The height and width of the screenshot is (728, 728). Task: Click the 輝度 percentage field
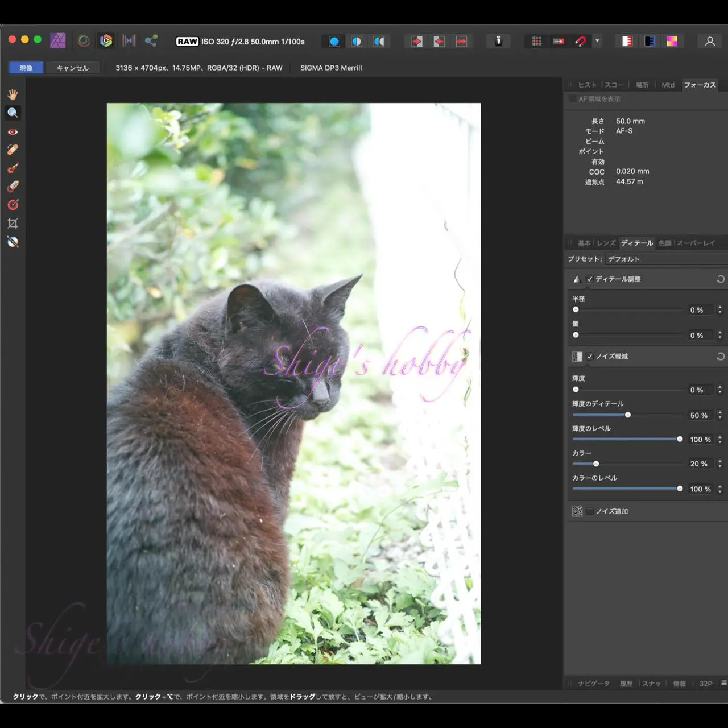click(x=700, y=390)
